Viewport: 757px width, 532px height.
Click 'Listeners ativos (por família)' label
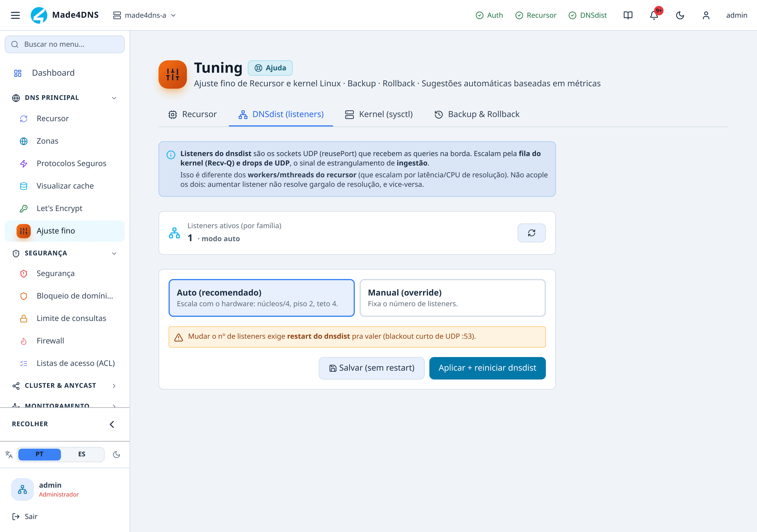click(234, 225)
